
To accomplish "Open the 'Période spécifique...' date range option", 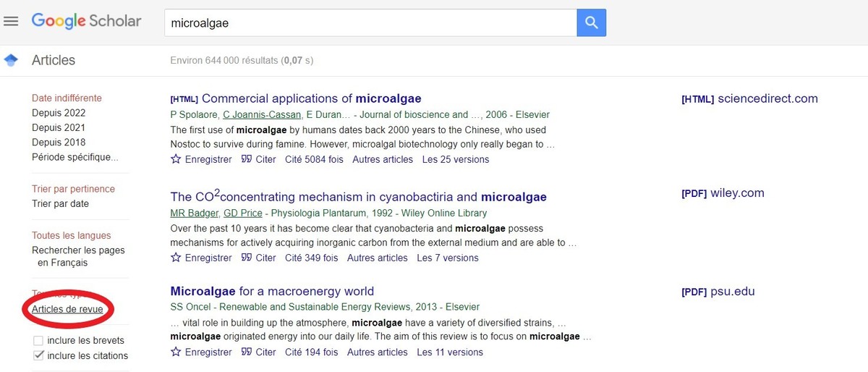I will 75,157.
